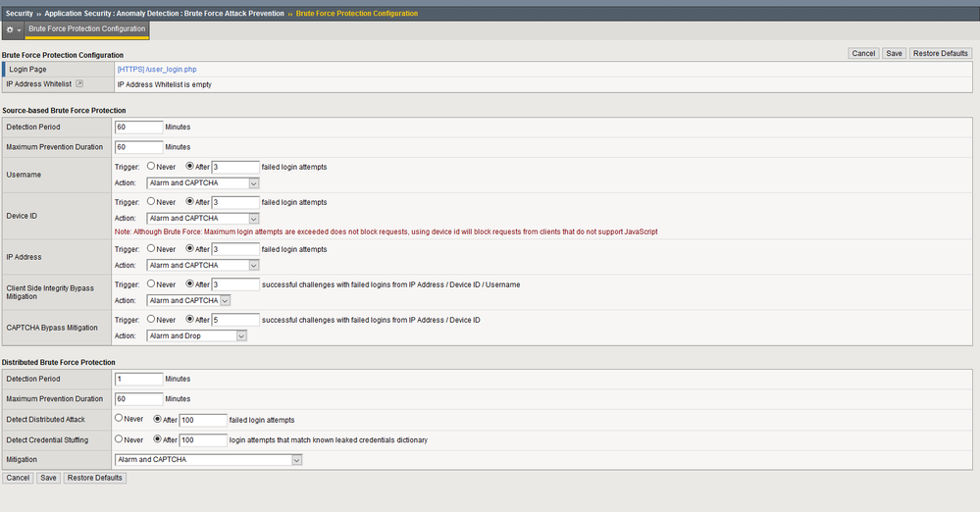Click Source-based Brute Force Protection heading

click(x=64, y=110)
